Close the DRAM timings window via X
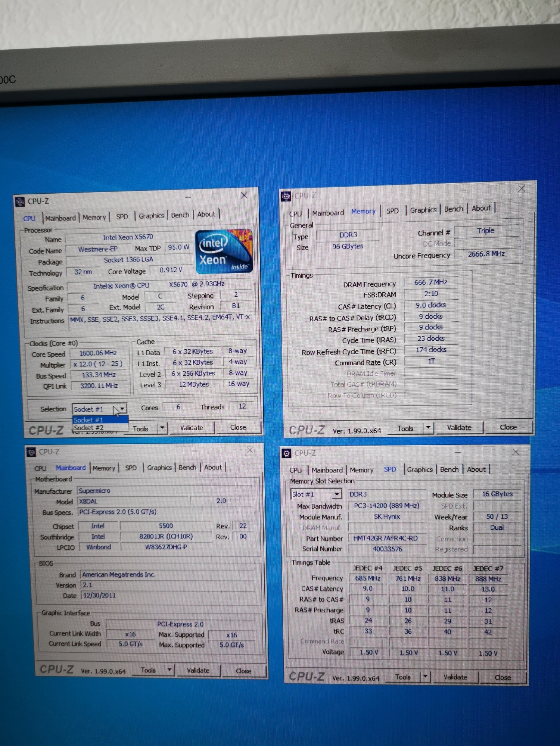 pyautogui.click(x=522, y=189)
